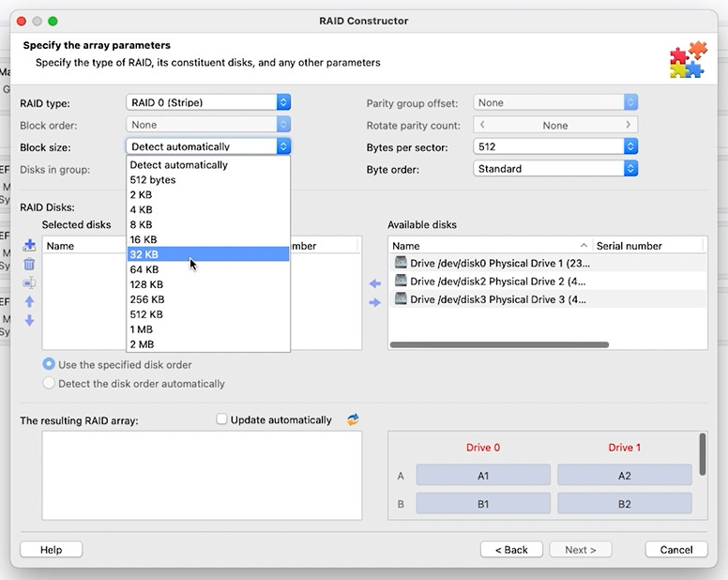Image resolution: width=728 pixels, height=580 pixels.
Task: Toggle sort arrow in Available disks Name column
Action: [584, 246]
